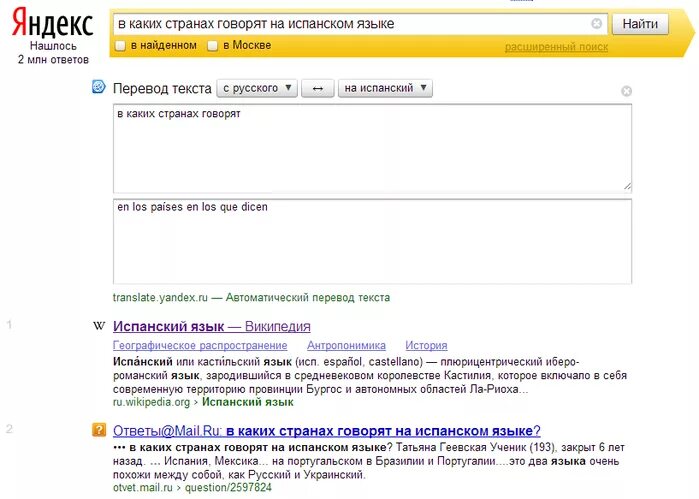Viewport: 699px width, 499px height.
Task: Click the Яндекс logo
Action: (53, 22)
